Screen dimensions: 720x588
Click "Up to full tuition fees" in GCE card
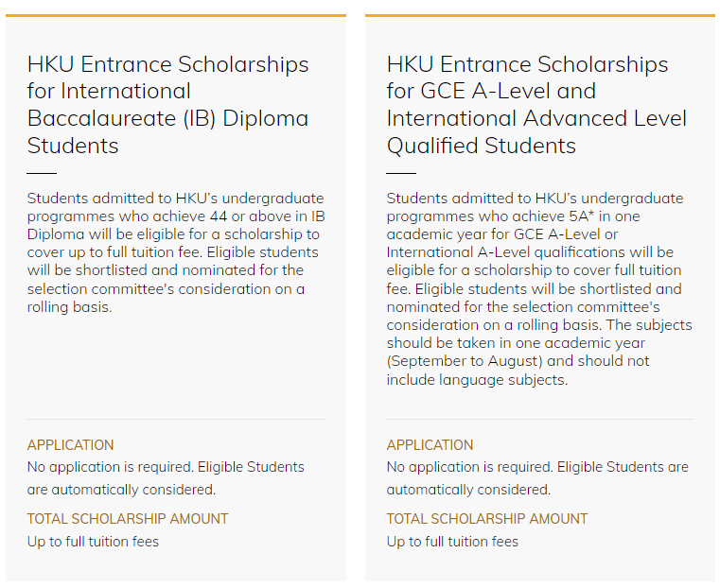[452, 542]
